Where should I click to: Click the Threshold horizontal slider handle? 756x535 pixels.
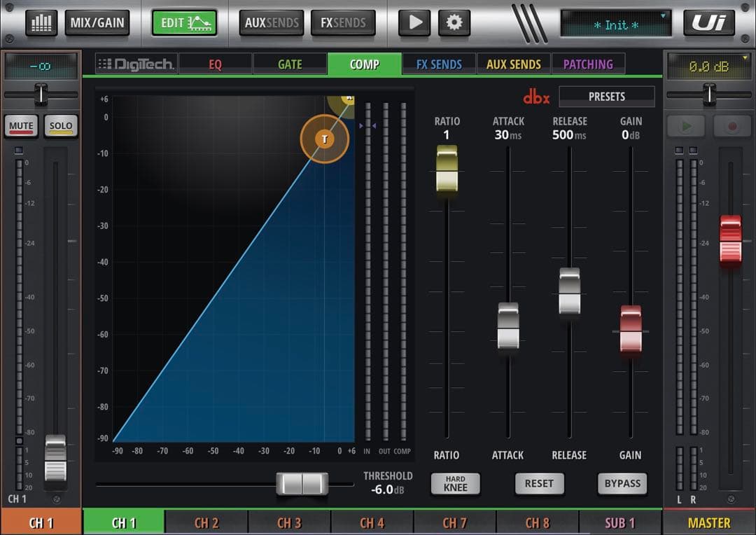(302, 484)
